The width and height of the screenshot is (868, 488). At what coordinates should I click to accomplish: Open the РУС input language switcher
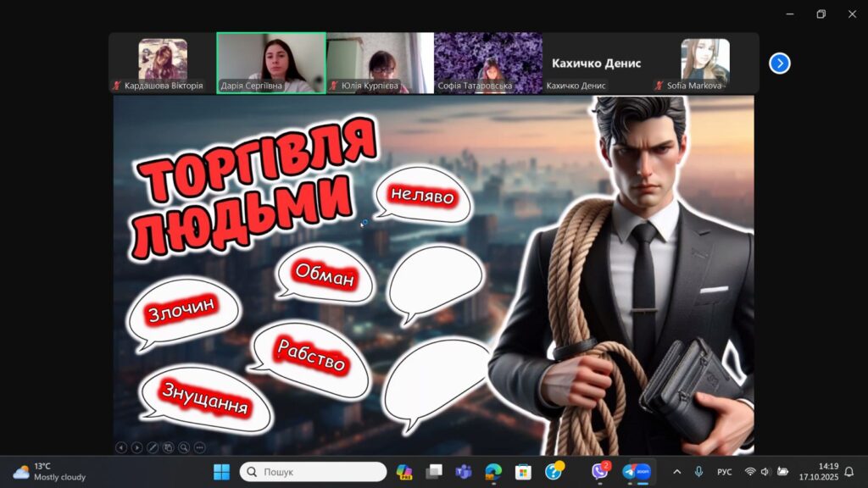(x=725, y=472)
